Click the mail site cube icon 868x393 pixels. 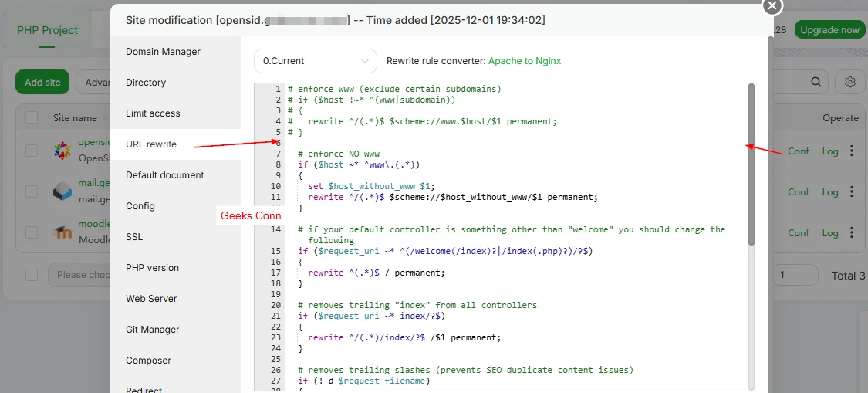(62, 191)
